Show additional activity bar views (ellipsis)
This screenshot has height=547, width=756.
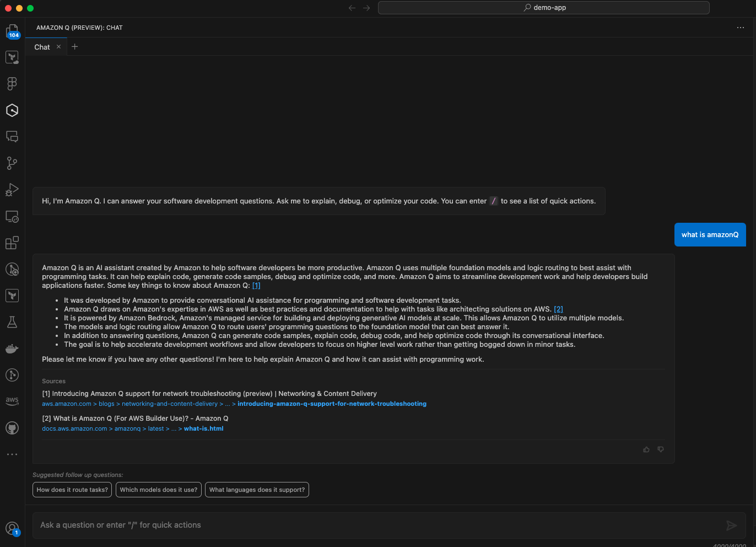[12, 454]
